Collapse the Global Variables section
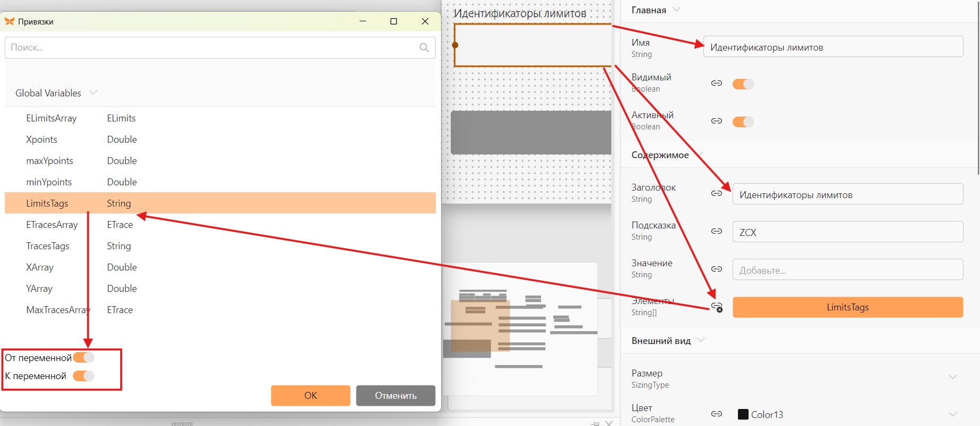Image resolution: width=980 pixels, height=426 pixels. pos(94,93)
